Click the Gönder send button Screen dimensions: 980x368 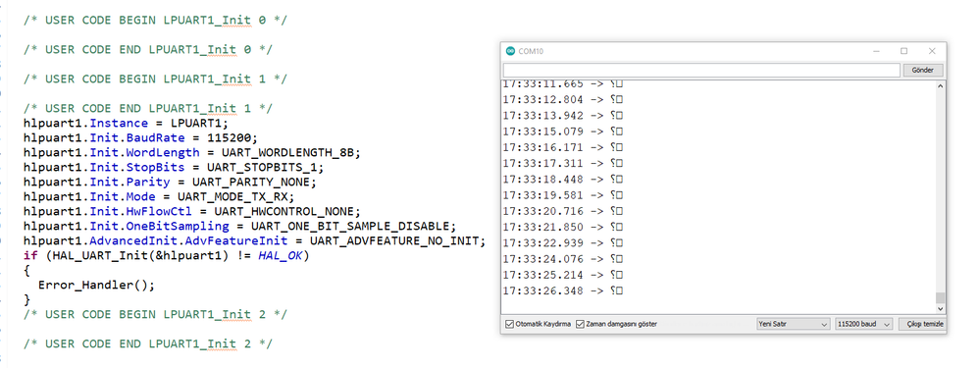[x=922, y=70]
